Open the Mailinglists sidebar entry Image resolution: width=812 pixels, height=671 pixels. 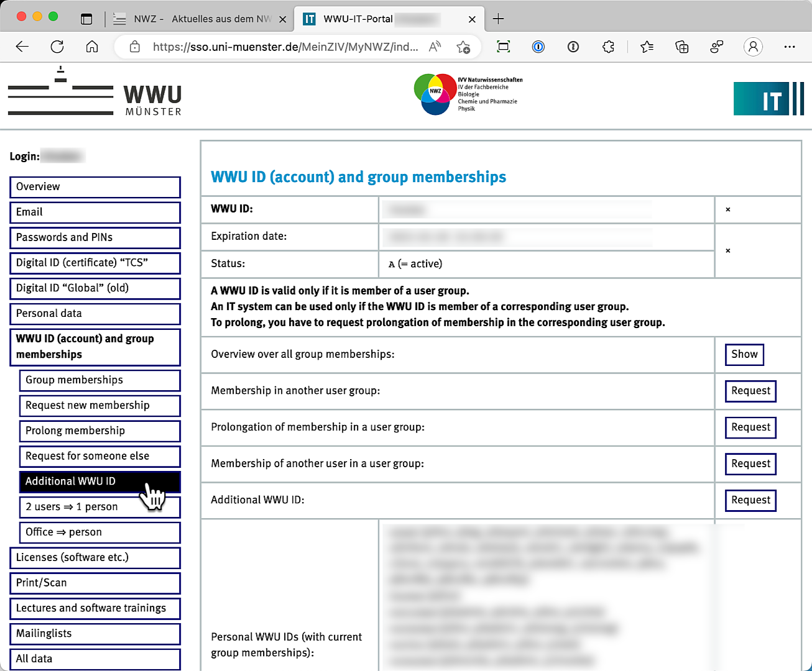click(x=95, y=633)
